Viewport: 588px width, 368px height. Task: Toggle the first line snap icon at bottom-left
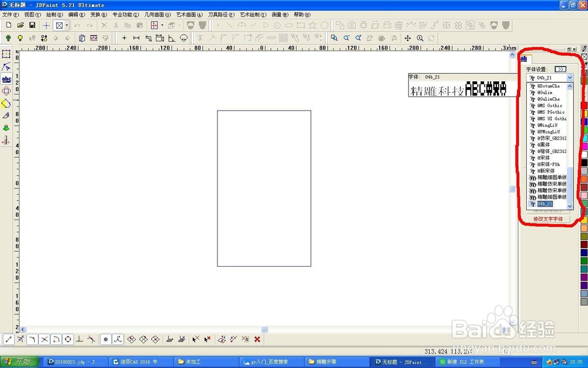(x=9, y=340)
